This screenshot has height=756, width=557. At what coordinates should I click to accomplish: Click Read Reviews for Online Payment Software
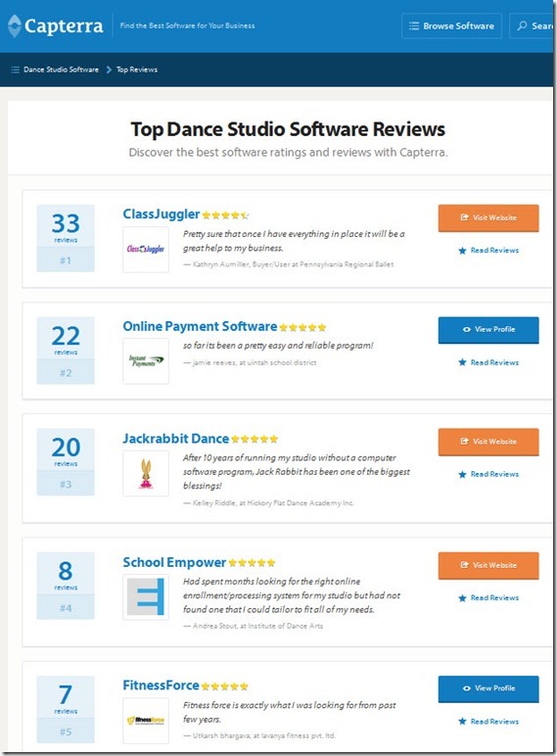click(488, 362)
